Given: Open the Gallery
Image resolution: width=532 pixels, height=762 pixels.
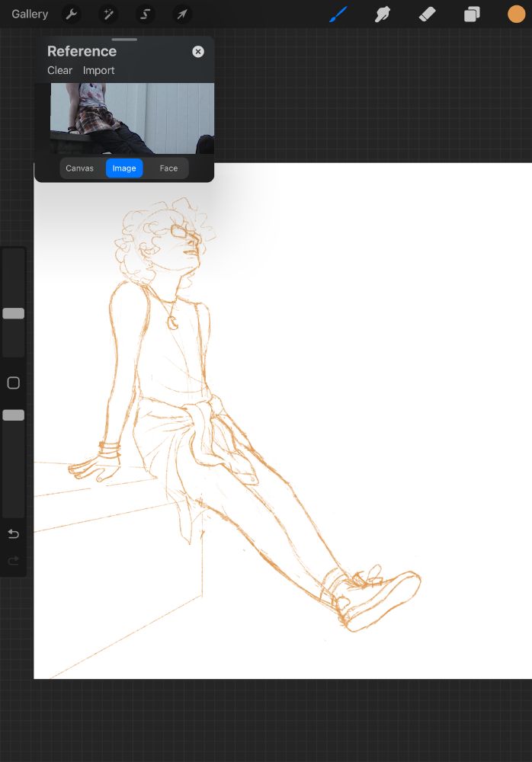Looking at the screenshot, I should click(30, 14).
